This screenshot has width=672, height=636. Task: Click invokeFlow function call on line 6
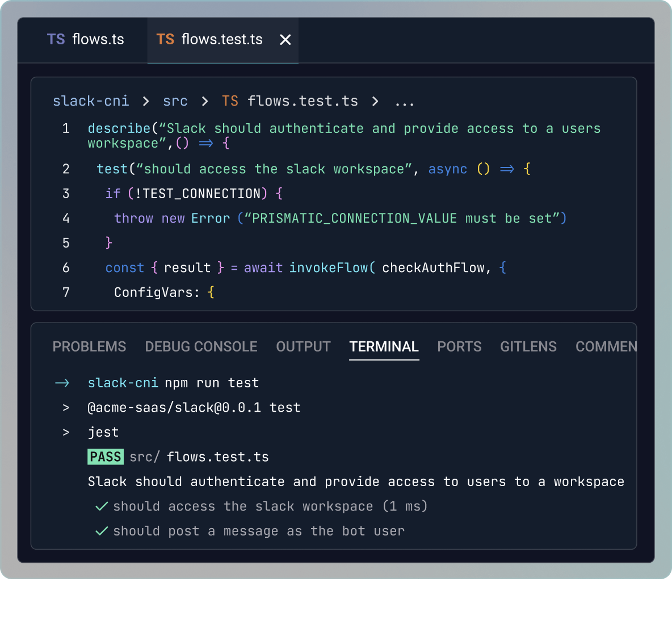point(329,268)
